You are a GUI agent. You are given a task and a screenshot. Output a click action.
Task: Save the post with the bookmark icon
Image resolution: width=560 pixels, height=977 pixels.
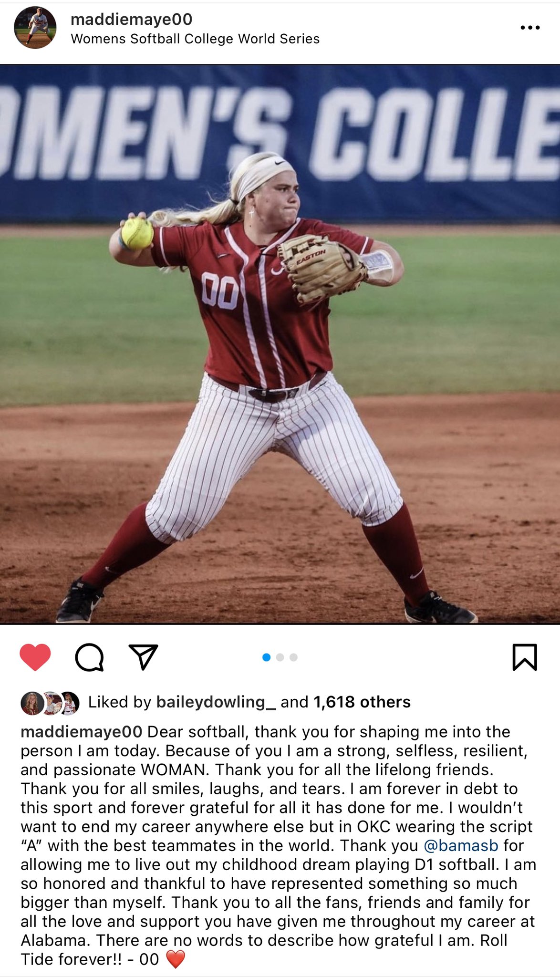click(x=525, y=657)
